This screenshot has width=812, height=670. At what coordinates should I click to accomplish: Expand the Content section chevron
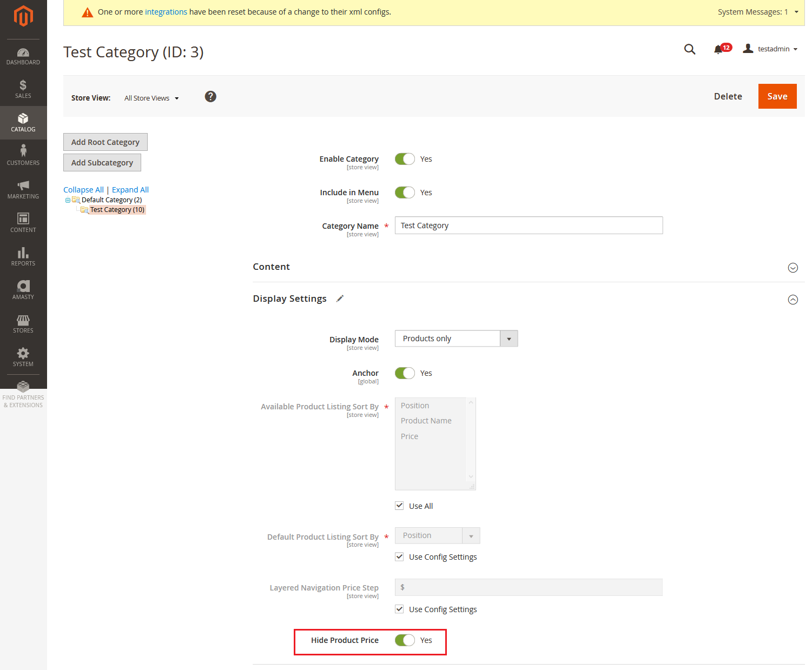[x=793, y=267]
